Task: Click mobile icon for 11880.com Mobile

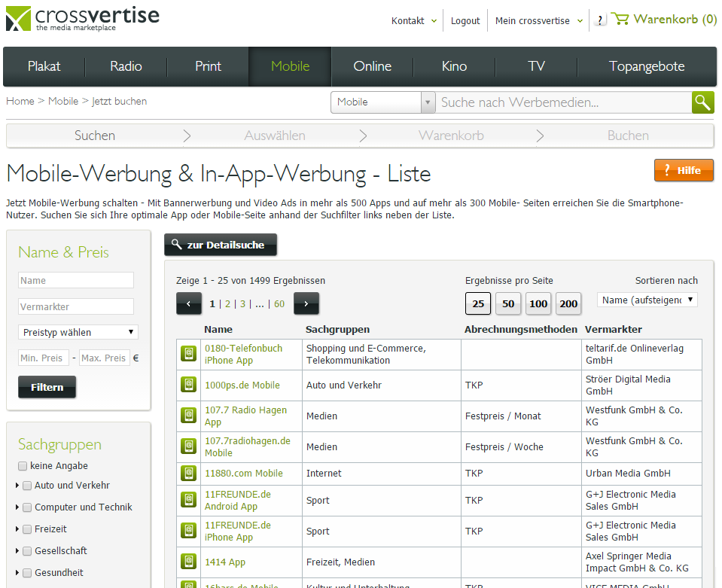Action: 189,473
